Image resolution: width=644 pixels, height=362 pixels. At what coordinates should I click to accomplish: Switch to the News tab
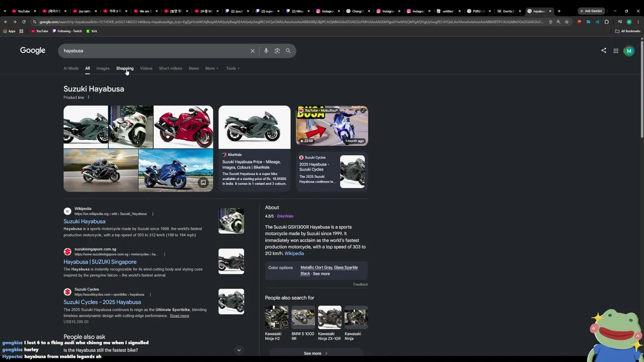coord(194,68)
